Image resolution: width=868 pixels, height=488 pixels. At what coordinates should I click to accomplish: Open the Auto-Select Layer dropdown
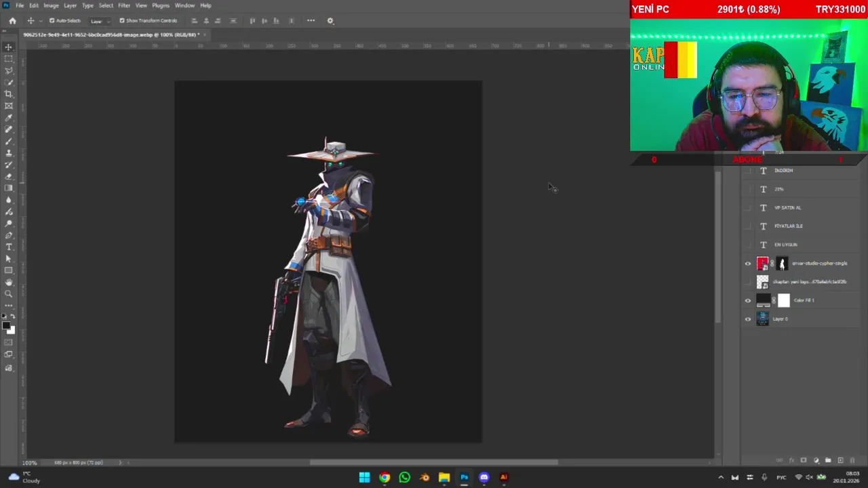coord(100,21)
